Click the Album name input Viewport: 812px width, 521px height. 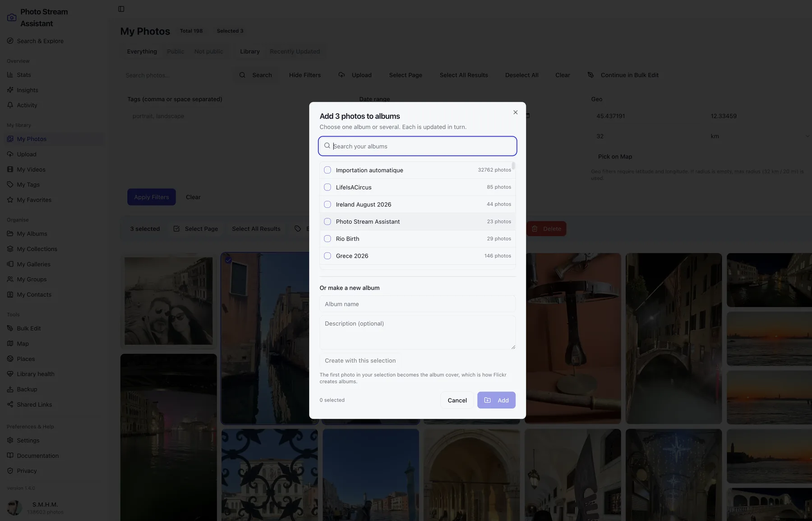(417, 304)
